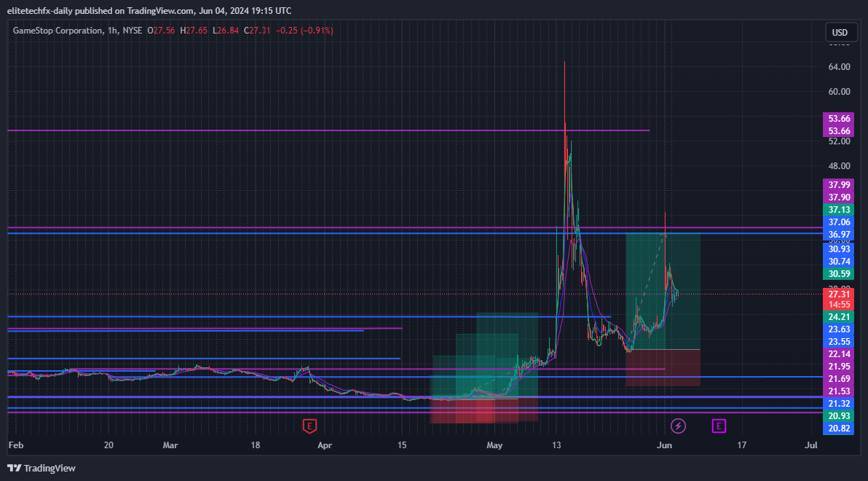Click the open value O27.56
Screen dimensions: 868x481
(161, 31)
